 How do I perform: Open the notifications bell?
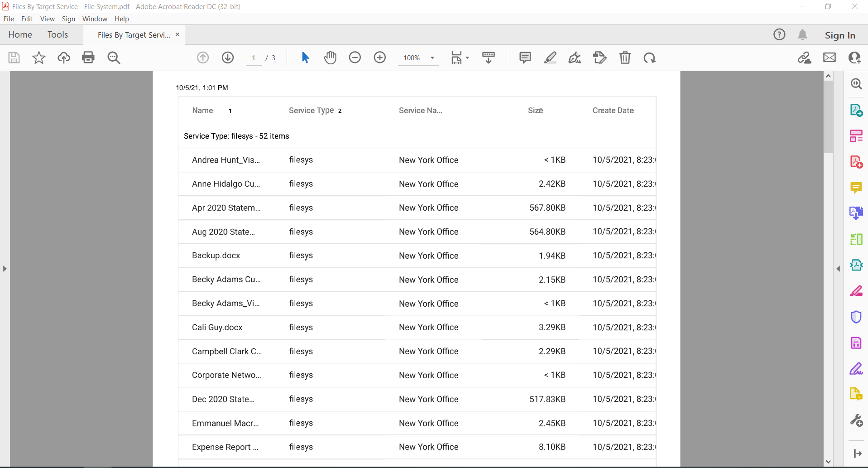point(802,35)
